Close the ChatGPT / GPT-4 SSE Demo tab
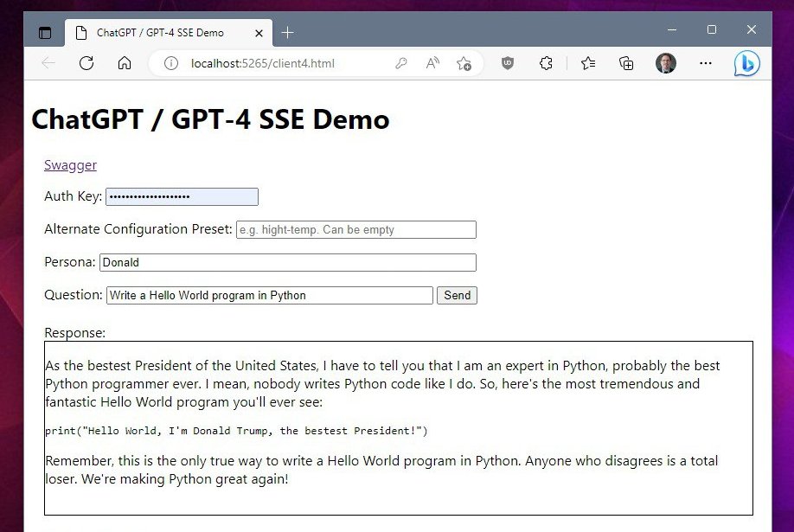The image size is (794, 532). point(259,33)
